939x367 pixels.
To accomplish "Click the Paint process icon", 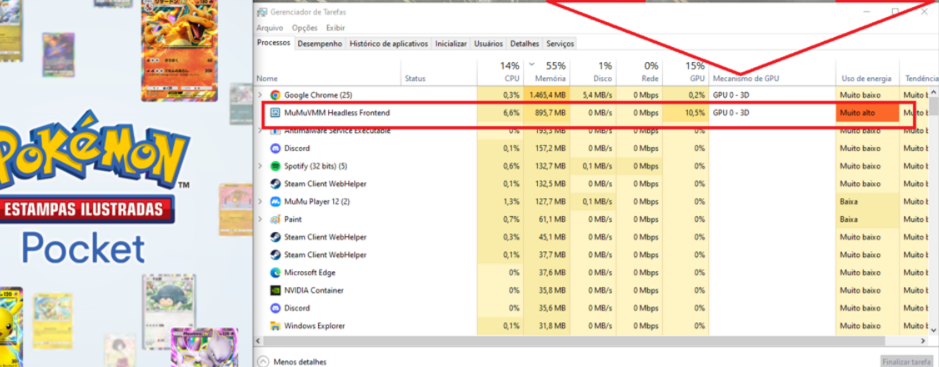I will (x=275, y=219).
